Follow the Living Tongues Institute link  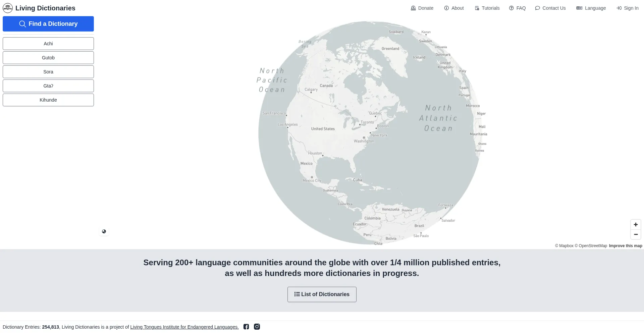[x=184, y=327]
